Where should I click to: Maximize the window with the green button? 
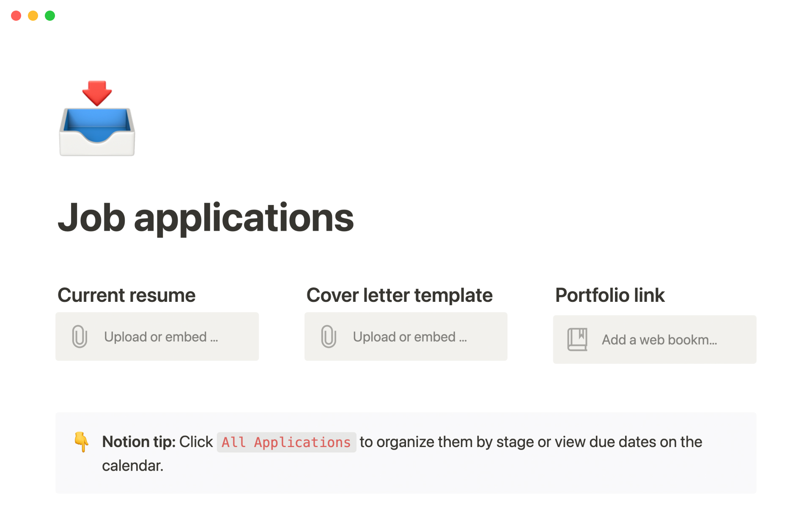click(50, 16)
